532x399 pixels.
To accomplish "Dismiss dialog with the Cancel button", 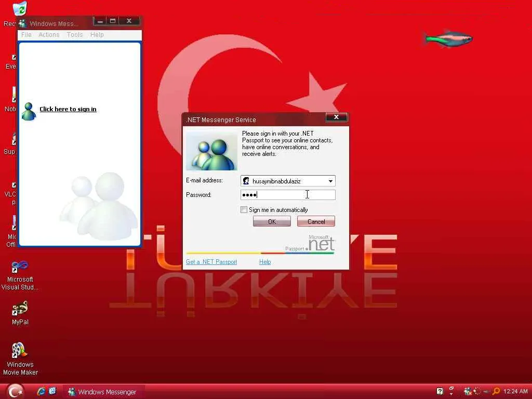I will [316, 221].
